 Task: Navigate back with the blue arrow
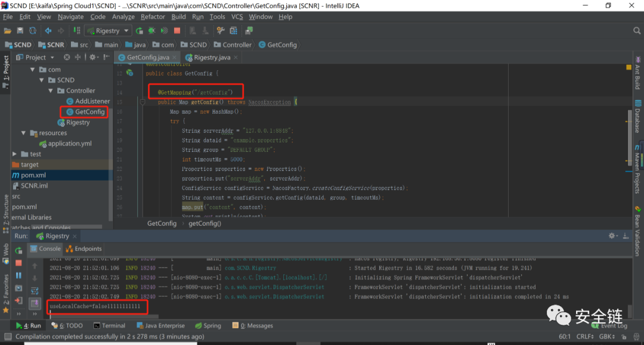pyautogui.click(x=48, y=31)
